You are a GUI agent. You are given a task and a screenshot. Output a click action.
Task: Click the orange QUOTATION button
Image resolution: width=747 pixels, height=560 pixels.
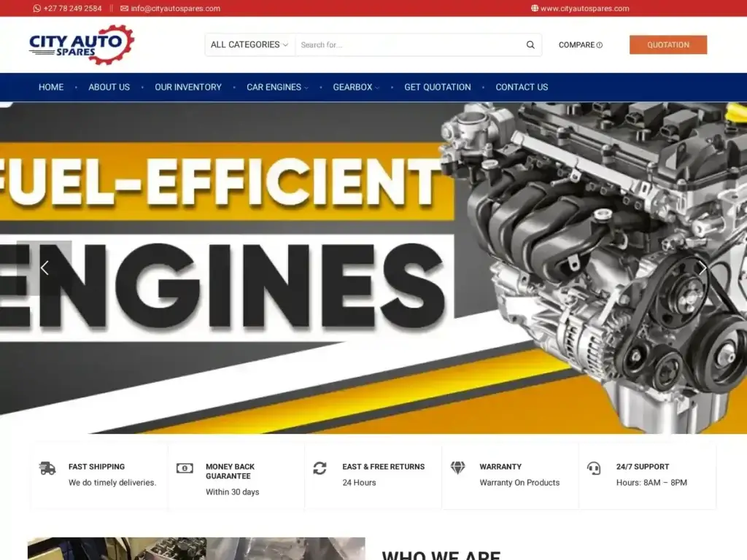[667, 44]
